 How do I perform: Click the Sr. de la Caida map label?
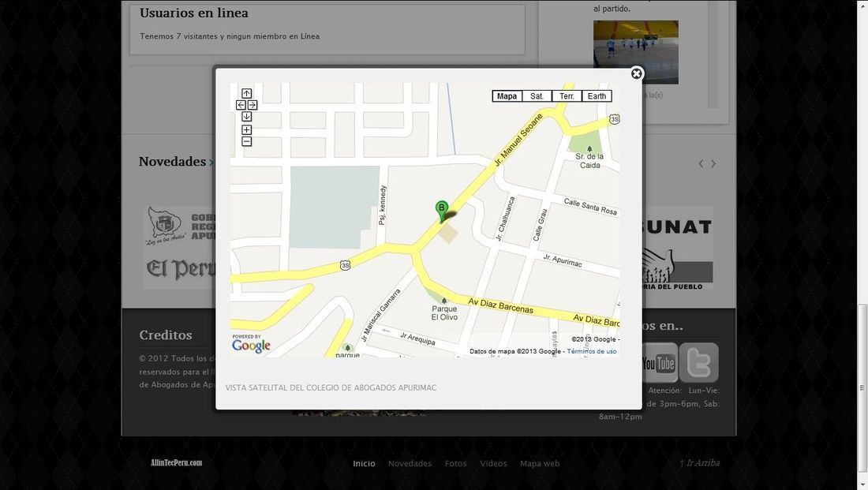pyautogui.click(x=589, y=160)
